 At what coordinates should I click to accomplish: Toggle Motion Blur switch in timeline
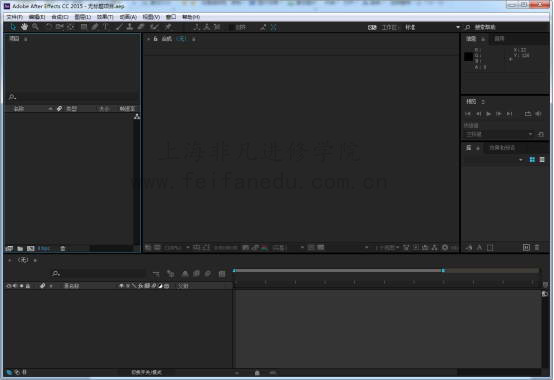(x=208, y=274)
